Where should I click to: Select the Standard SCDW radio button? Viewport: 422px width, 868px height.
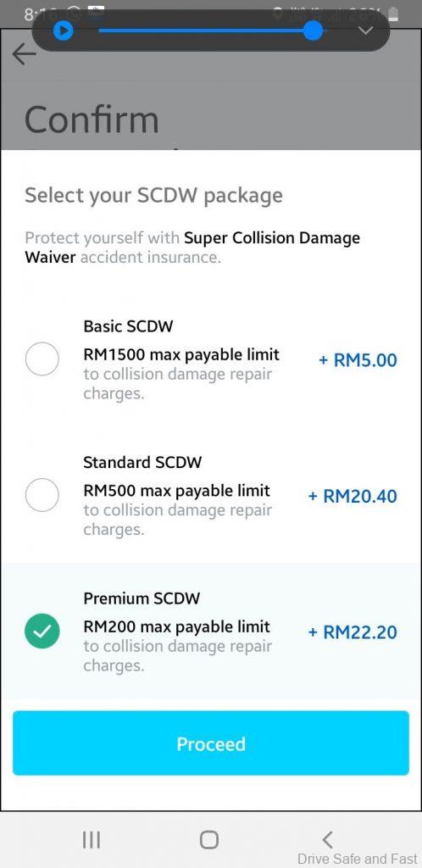coord(42,495)
